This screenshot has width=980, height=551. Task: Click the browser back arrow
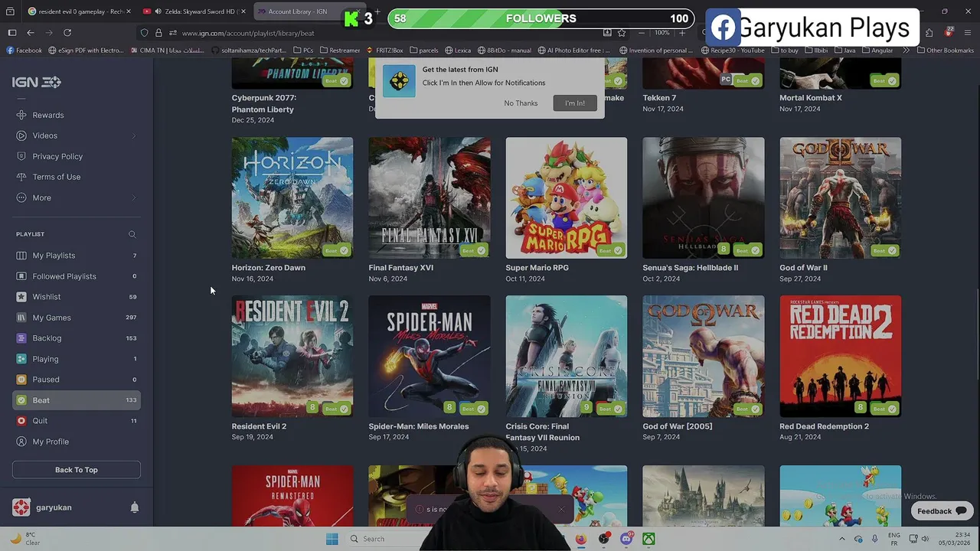(x=30, y=33)
